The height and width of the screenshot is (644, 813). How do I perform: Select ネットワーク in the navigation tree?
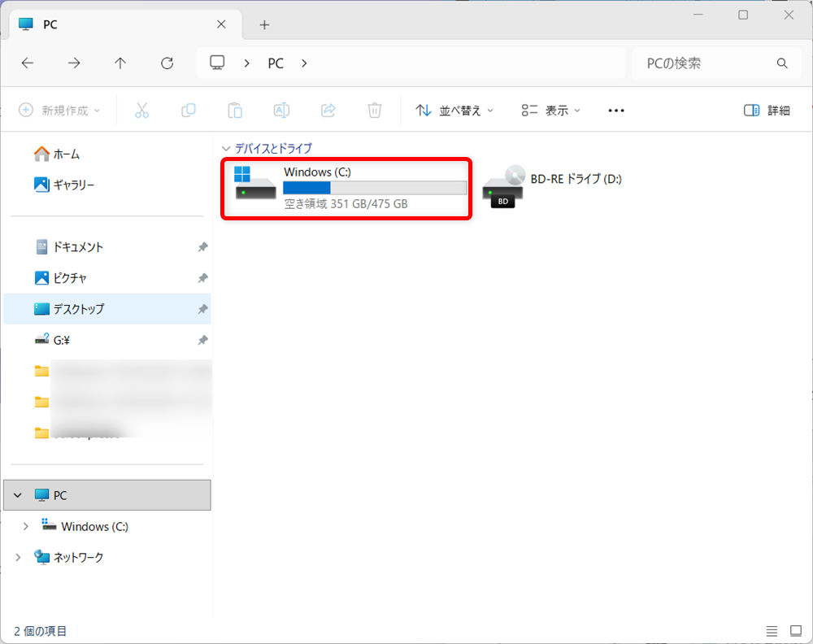79,557
